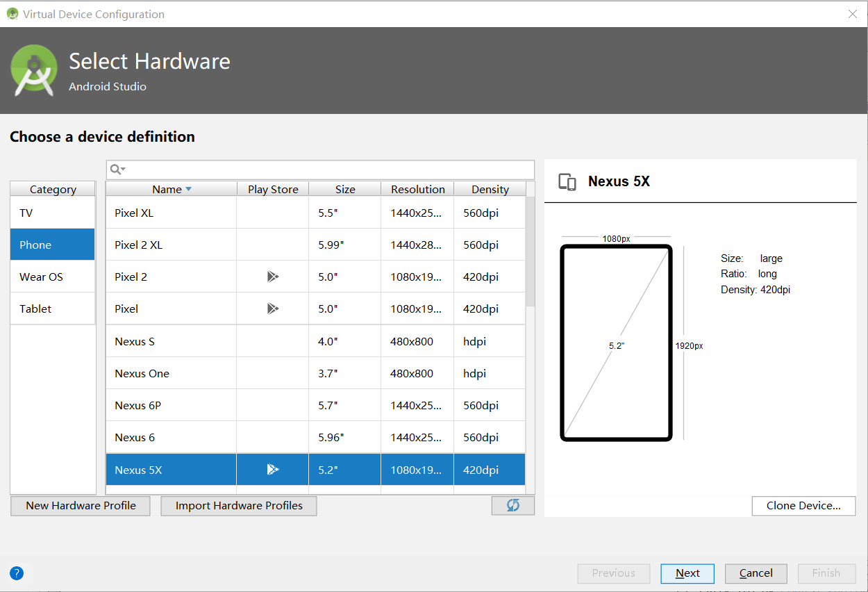Click the disabled Previous button
The height and width of the screenshot is (592, 868).
click(x=614, y=573)
